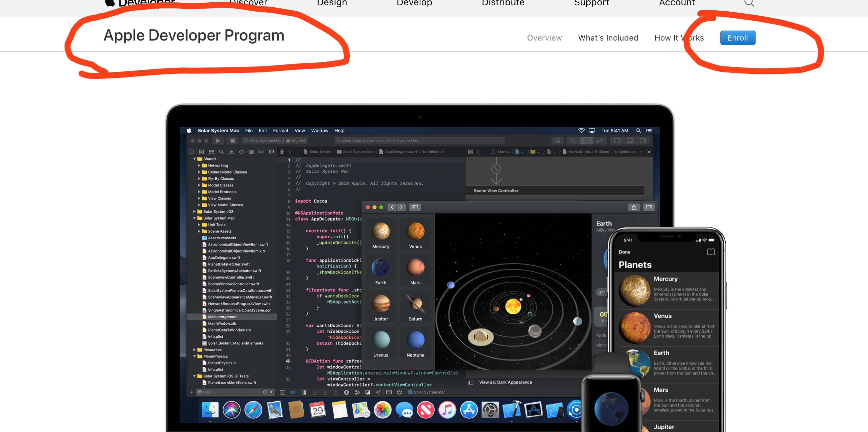Click the search magnifier in Apple Developer nav
The height and width of the screenshot is (432, 868).
(x=749, y=3)
